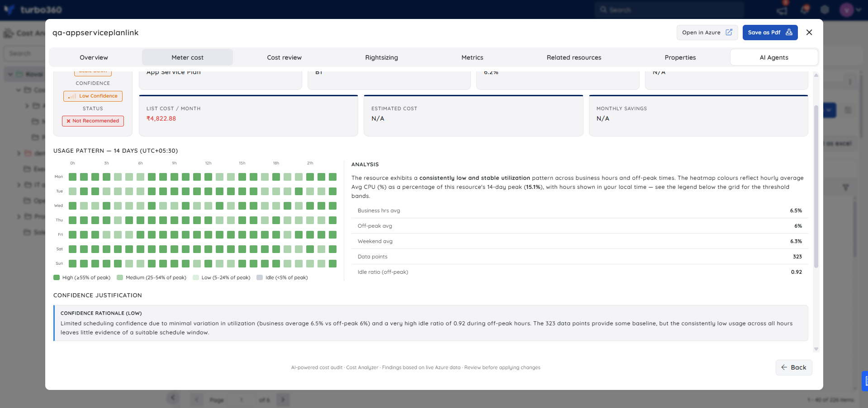This screenshot has width=868, height=408.
Task: Click the download icon in Save as Pdf
Action: click(x=789, y=32)
